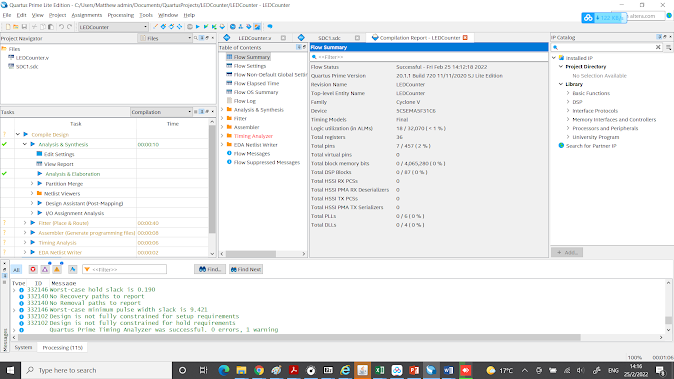Click the Project Navigator search icon

(x=196, y=38)
